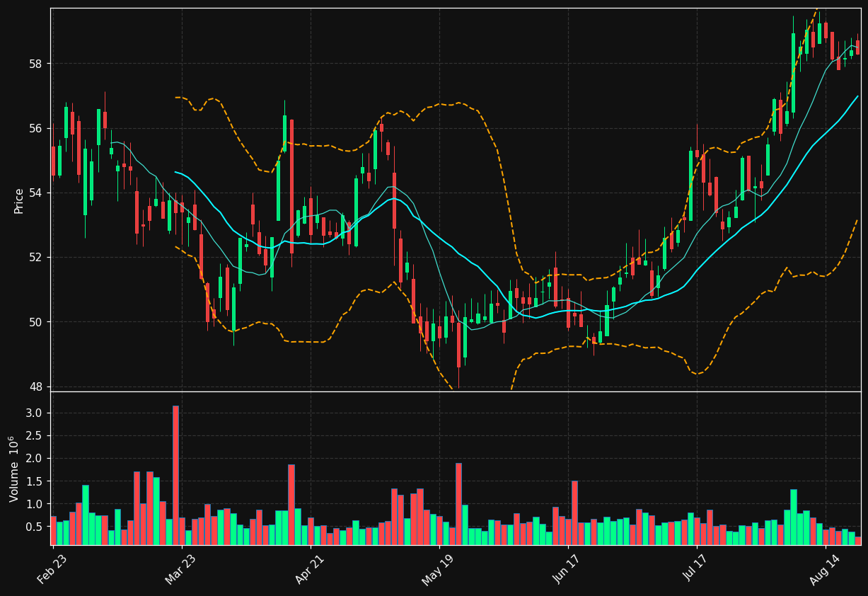Click the 1.0 volume tick label
Image resolution: width=868 pixels, height=596 pixels.
35,504
